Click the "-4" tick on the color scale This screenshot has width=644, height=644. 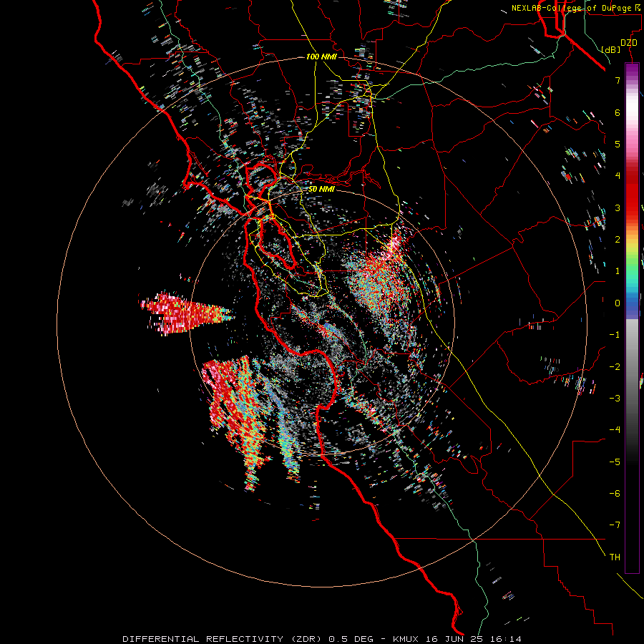coord(615,429)
